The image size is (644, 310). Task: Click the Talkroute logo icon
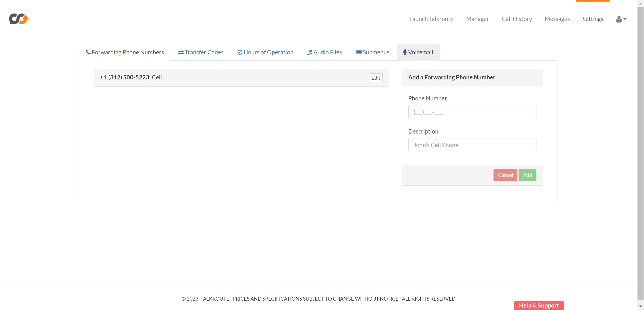[19, 19]
